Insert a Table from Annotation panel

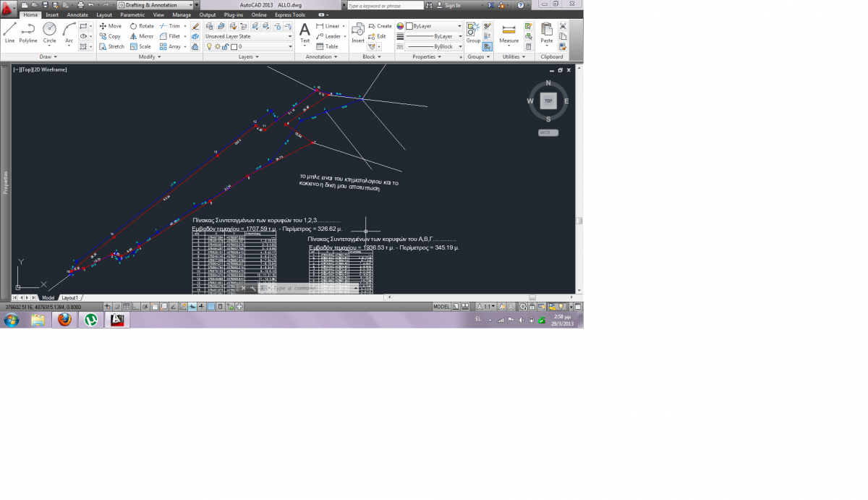click(327, 46)
